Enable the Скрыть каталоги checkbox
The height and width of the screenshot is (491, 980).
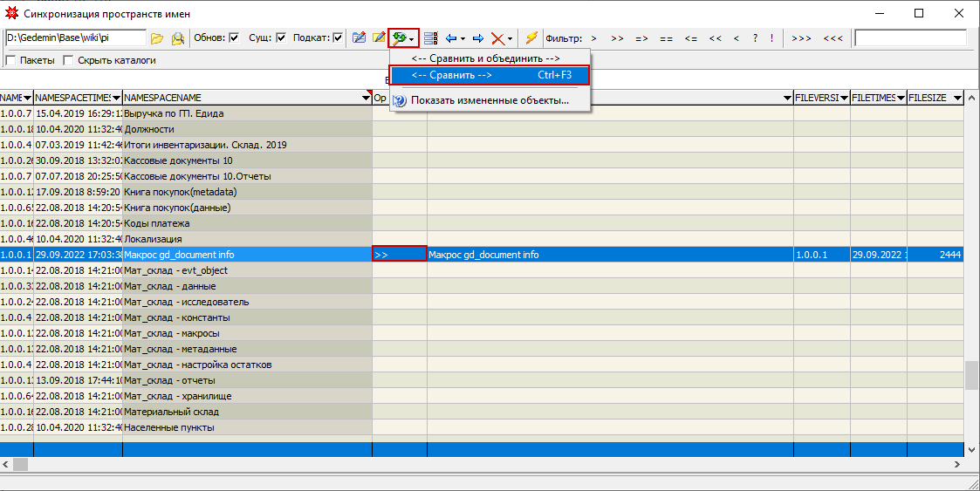point(68,60)
